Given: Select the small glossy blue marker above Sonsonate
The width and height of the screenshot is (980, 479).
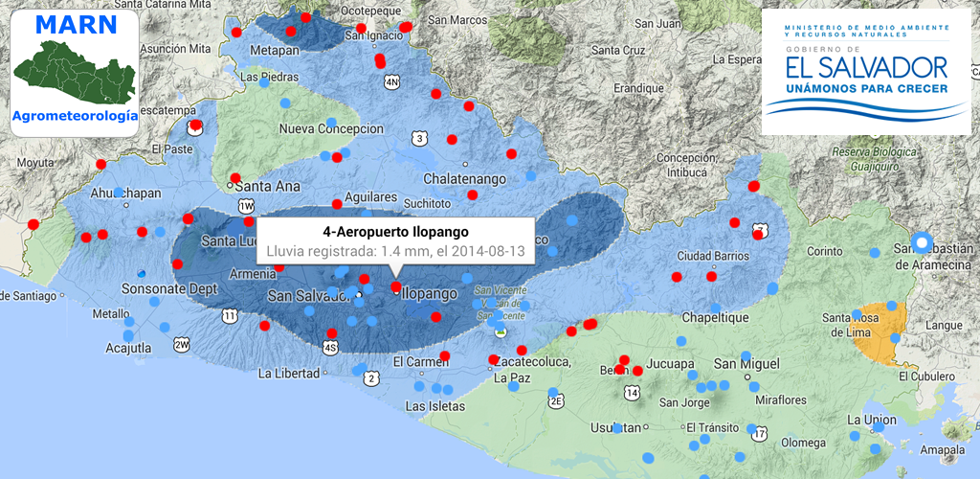Looking at the screenshot, I should [142, 273].
